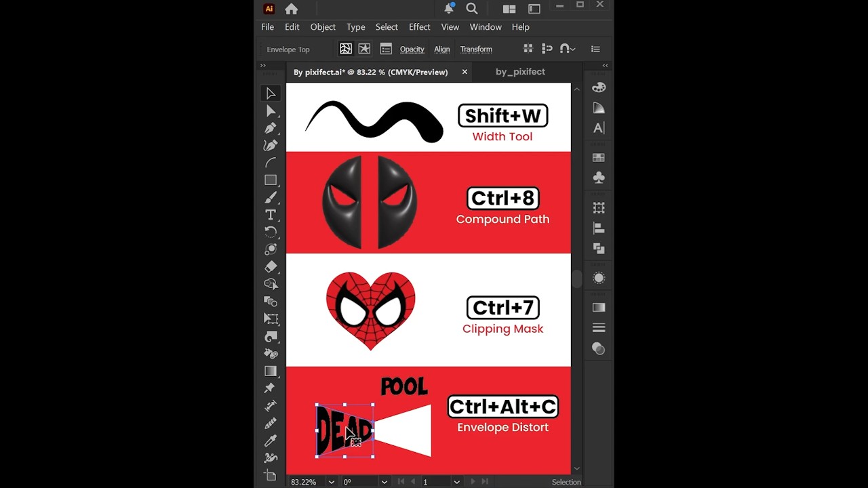This screenshot has width=868, height=488.
Task: Open the Arrange Documents menu
Action: (x=509, y=9)
